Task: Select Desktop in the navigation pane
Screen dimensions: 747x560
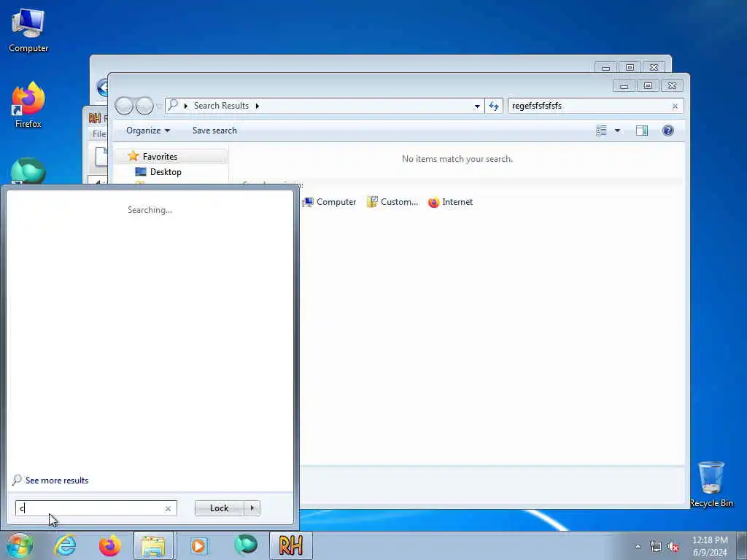Action: [166, 172]
